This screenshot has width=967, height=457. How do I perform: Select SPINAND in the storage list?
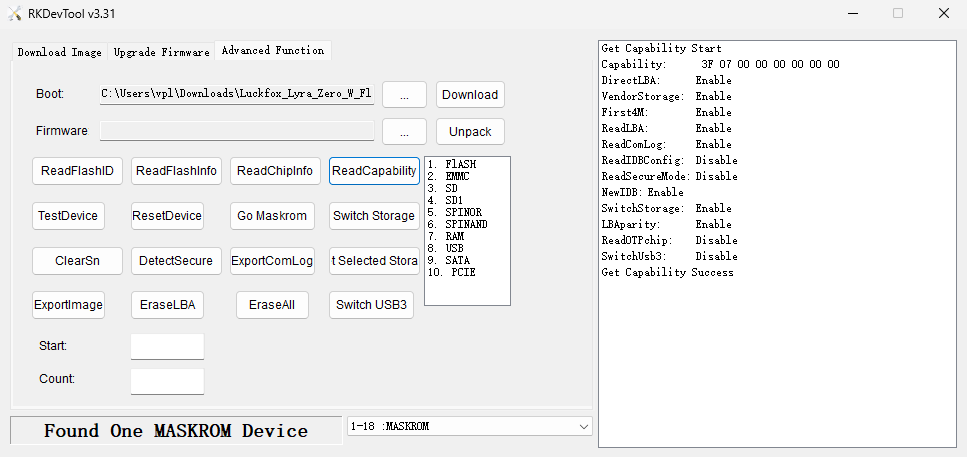[457, 224]
